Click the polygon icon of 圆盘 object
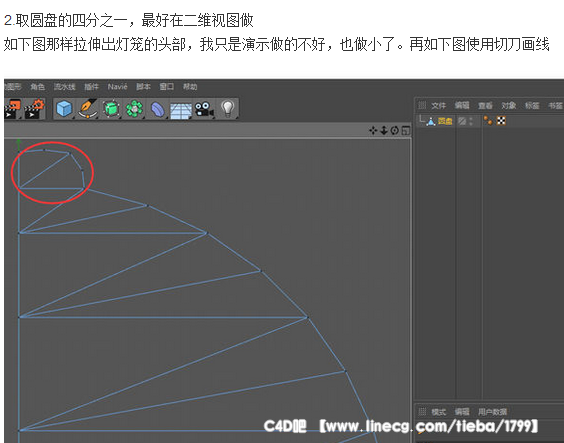 (431, 121)
